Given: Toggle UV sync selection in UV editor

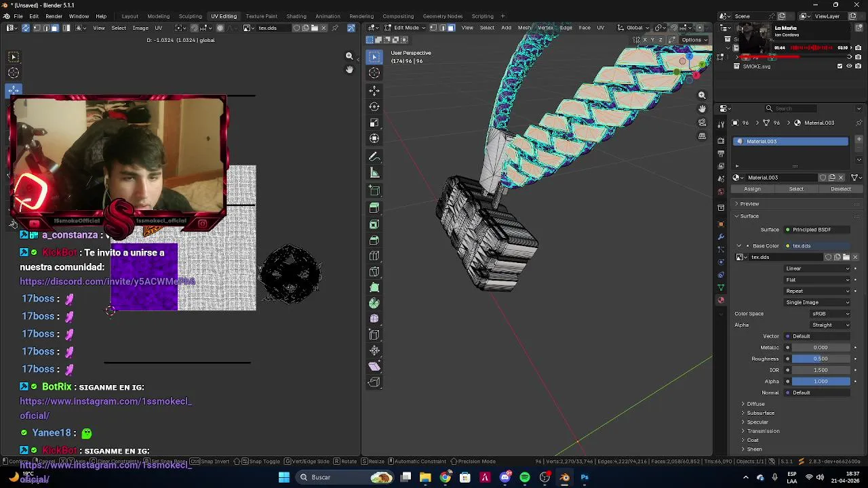Looking at the screenshot, I should click(26, 28).
